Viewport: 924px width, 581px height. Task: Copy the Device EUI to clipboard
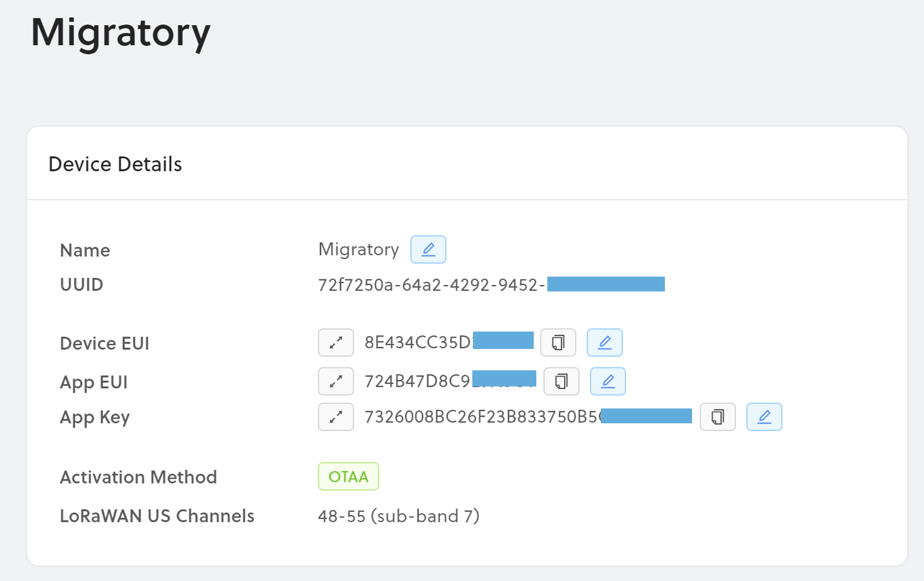pos(558,343)
